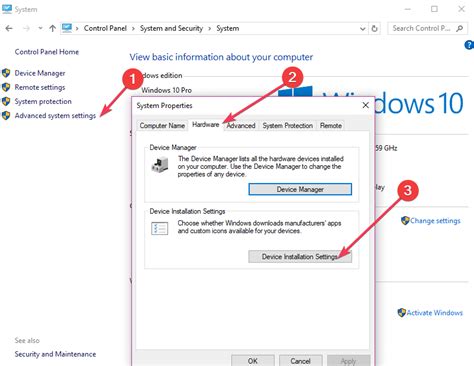Open Device Manager from left sidebar
Viewport: 474px width, 366px height.
coord(40,73)
